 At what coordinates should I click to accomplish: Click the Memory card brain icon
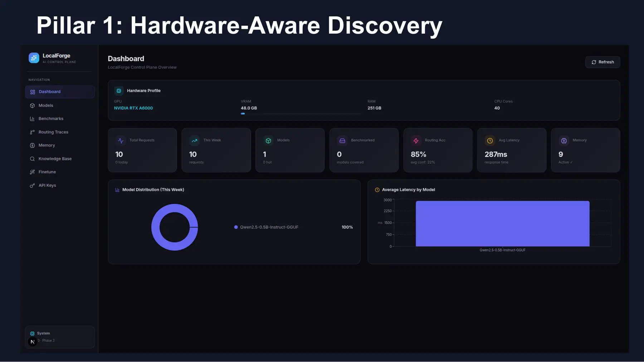[564, 141]
